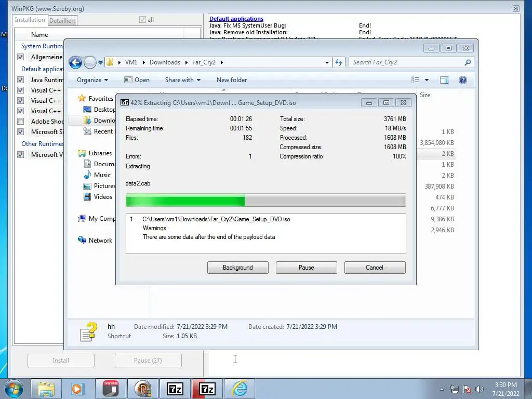Click the extraction progress bar
Viewport: 532px width, 399px height.
[x=265, y=200]
